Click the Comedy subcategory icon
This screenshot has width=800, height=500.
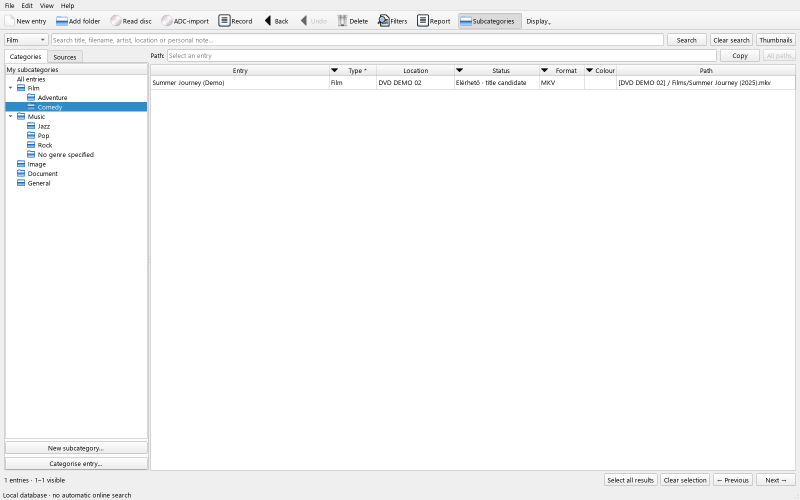click(x=31, y=107)
